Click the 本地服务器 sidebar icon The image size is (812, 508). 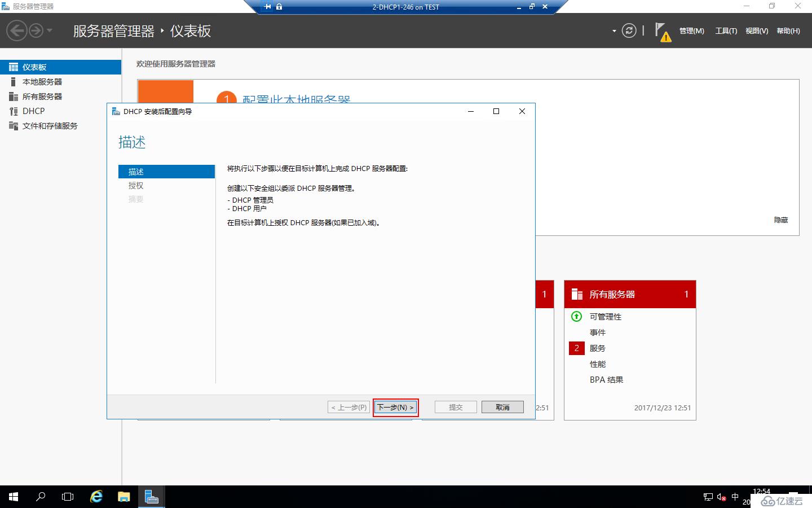(14, 82)
